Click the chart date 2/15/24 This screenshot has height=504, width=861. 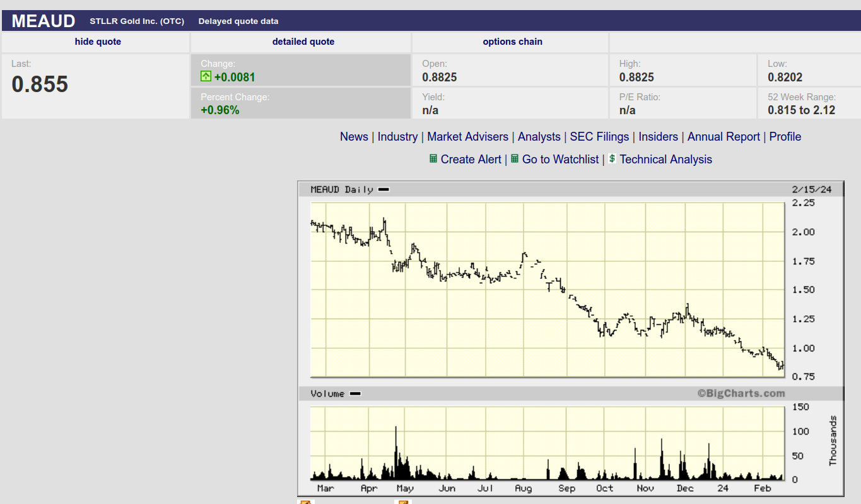point(812,189)
